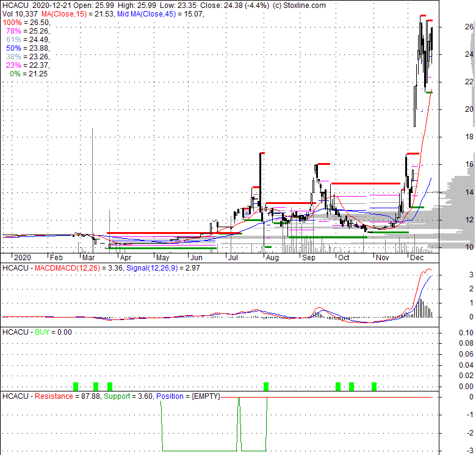
Task: Click the Support = 3.60 label
Action: pyautogui.click(x=128, y=396)
